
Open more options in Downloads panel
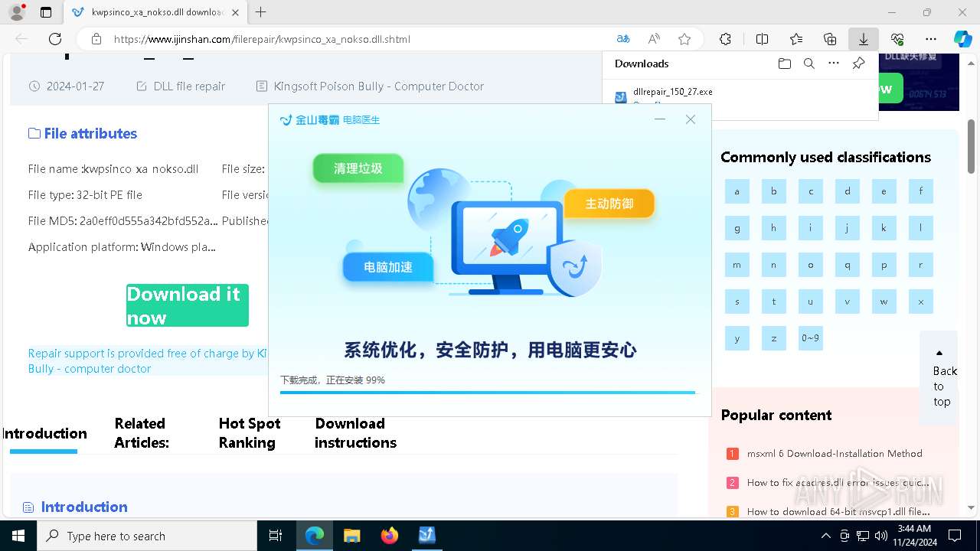pyautogui.click(x=834, y=64)
